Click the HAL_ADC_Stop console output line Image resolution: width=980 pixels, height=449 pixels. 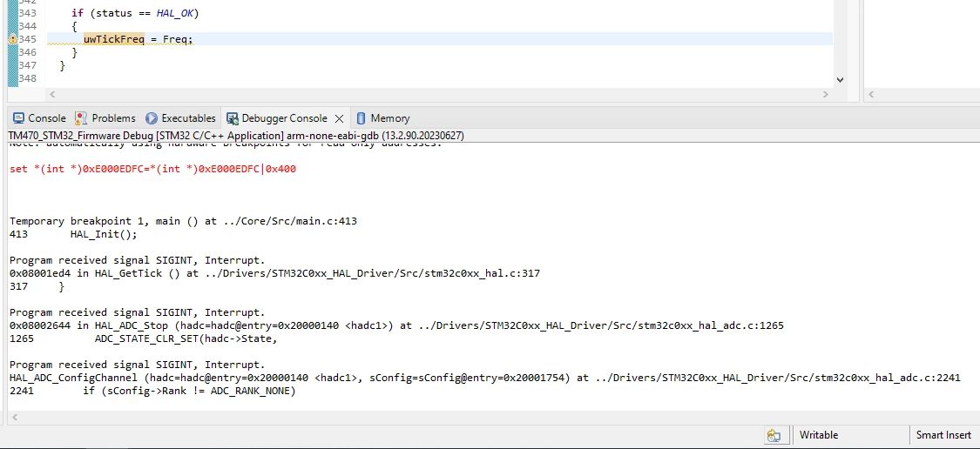click(396, 325)
